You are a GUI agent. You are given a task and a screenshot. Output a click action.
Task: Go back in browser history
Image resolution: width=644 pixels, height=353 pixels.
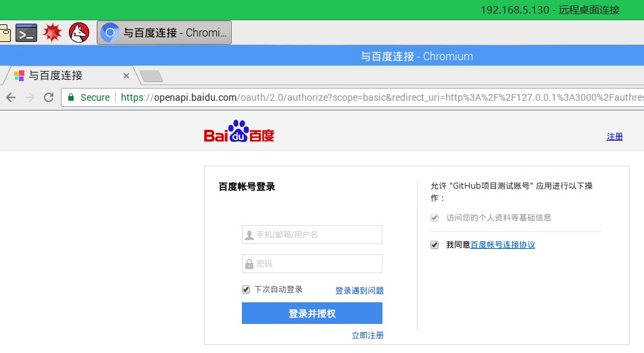tap(11, 97)
